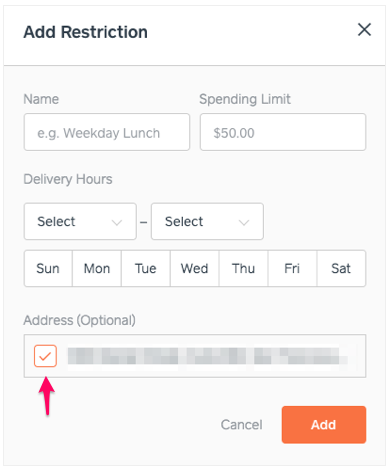390x470 pixels.
Task: Open the end time Select dropdown
Action: (207, 221)
